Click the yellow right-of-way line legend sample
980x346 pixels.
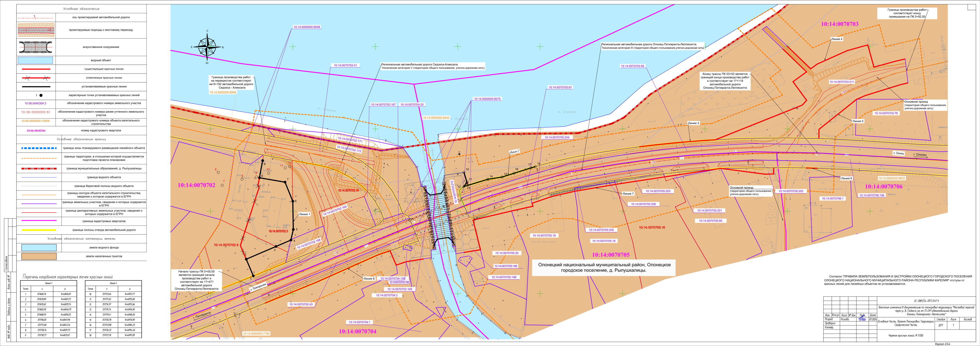pyautogui.click(x=39, y=230)
